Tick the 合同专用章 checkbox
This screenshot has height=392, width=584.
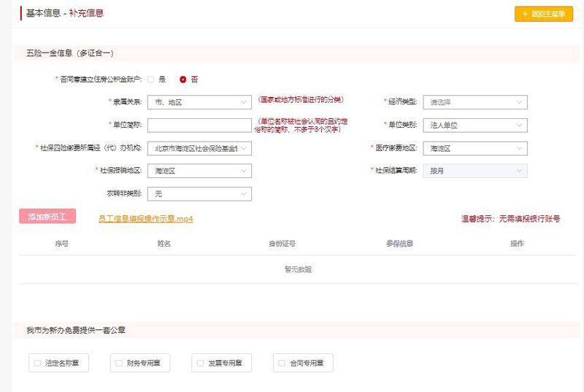click(283, 362)
